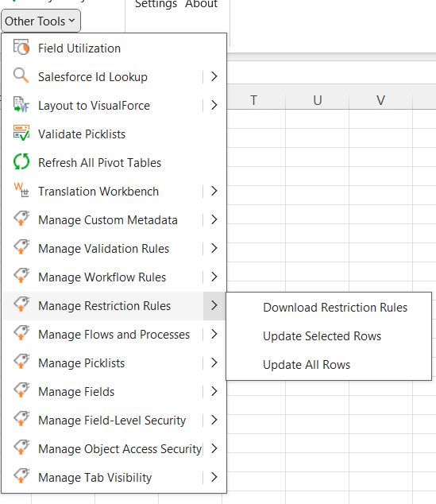Expand the Translation Workbench submenu arrow

tap(214, 191)
